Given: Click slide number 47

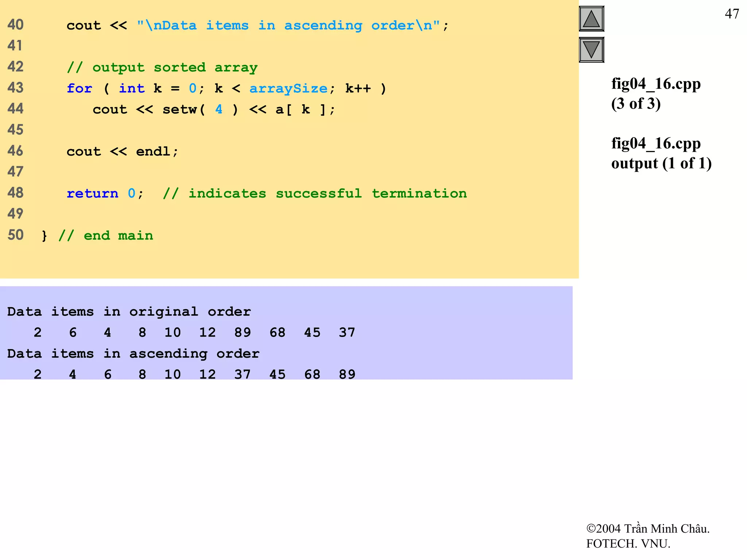Looking at the screenshot, I should [732, 14].
